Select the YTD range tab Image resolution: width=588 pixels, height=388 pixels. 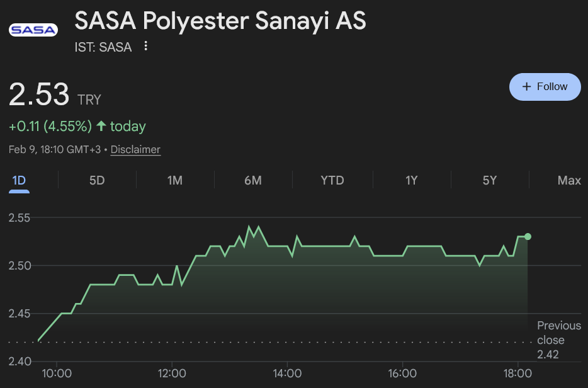(x=332, y=181)
